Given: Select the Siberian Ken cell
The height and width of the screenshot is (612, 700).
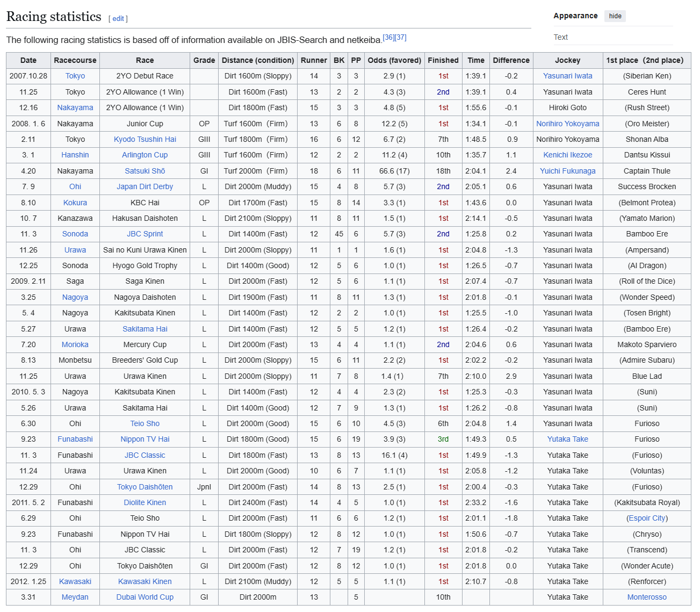Looking at the screenshot, I should coord(647,76).
